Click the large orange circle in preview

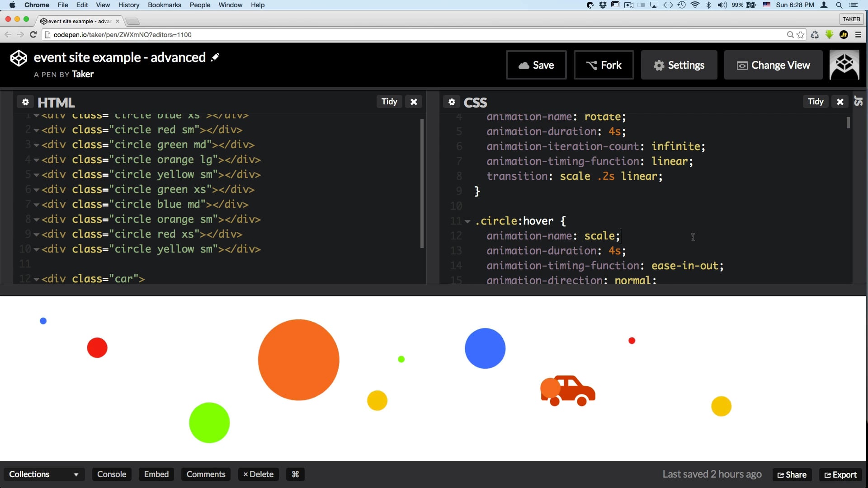pos(298,360)
